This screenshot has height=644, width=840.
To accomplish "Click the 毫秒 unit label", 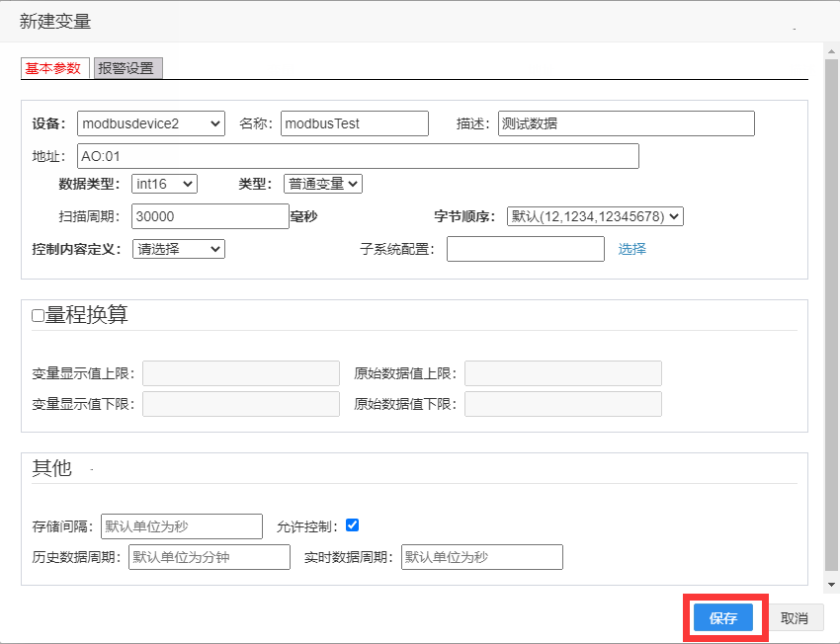I will point(303,216).
